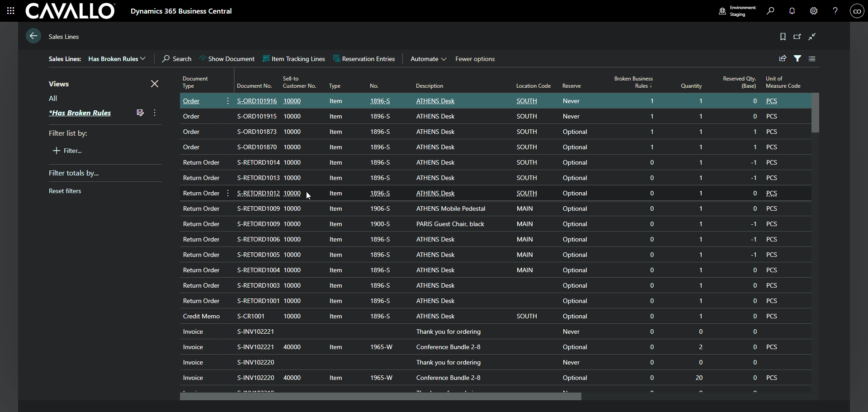Click Show Document action
The image size is (868, 412).
pyautogui.click(x=227, y=59)
